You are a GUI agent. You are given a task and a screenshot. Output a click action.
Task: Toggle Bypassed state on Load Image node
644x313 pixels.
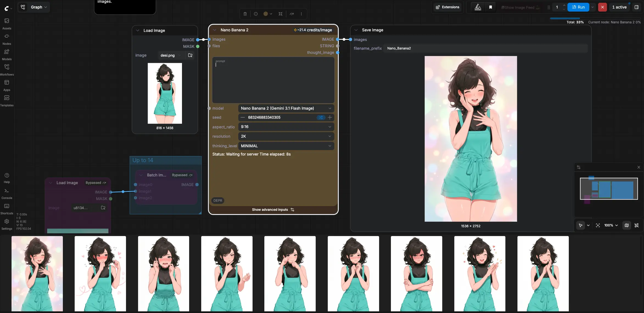click(x=96, y=183)
